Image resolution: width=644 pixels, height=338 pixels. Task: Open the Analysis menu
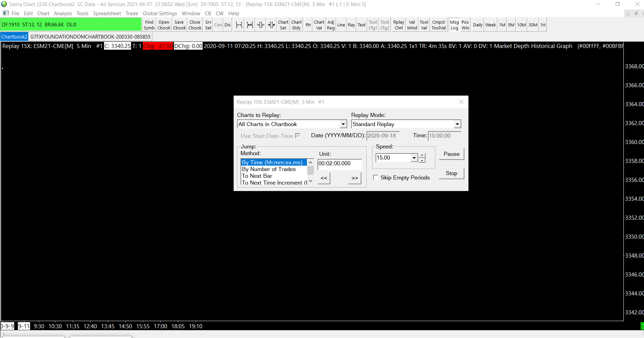coord(63,14)
